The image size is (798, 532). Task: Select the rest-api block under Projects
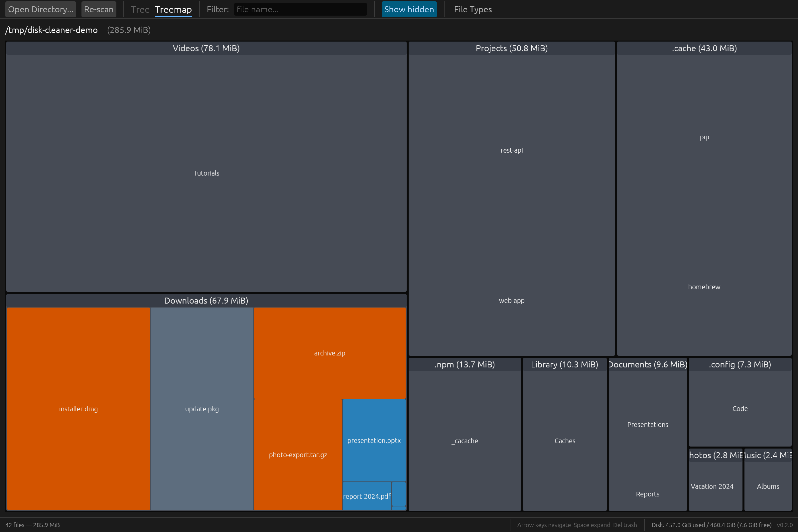click(511, 150)
